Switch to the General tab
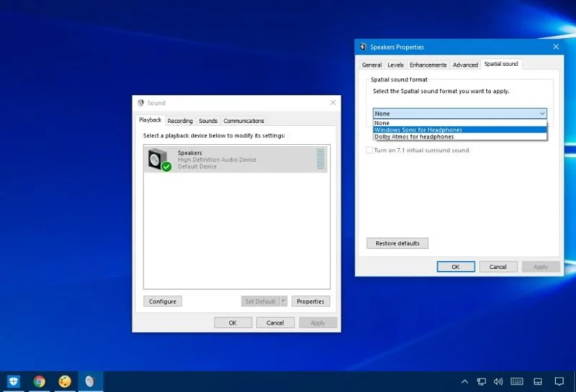Screen dimensions: 576x392 372,65
